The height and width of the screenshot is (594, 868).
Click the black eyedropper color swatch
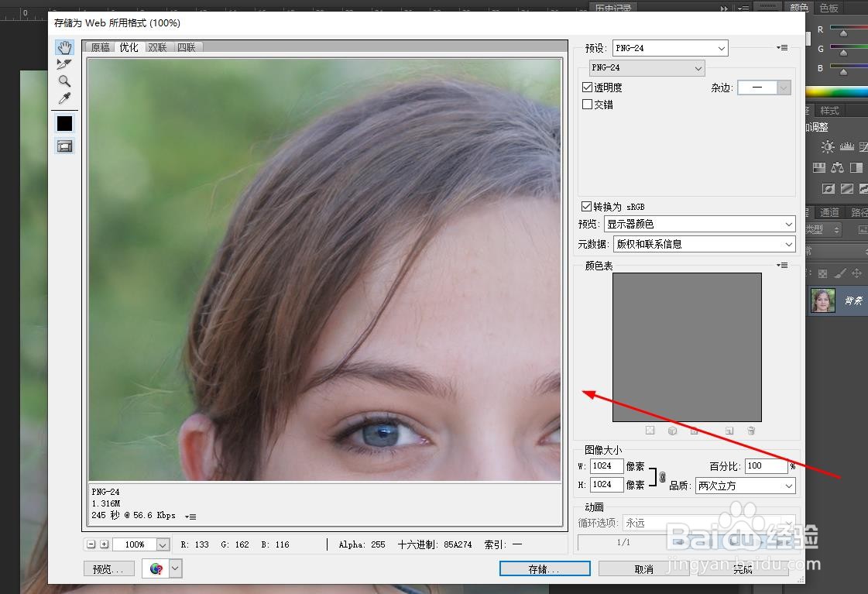(x=64, y=122)
